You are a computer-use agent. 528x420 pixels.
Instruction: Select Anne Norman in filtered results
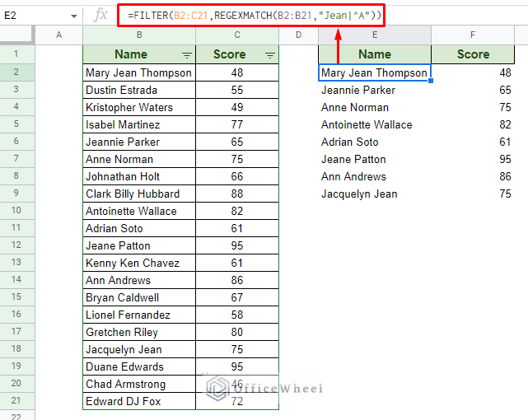click(375, 107)
